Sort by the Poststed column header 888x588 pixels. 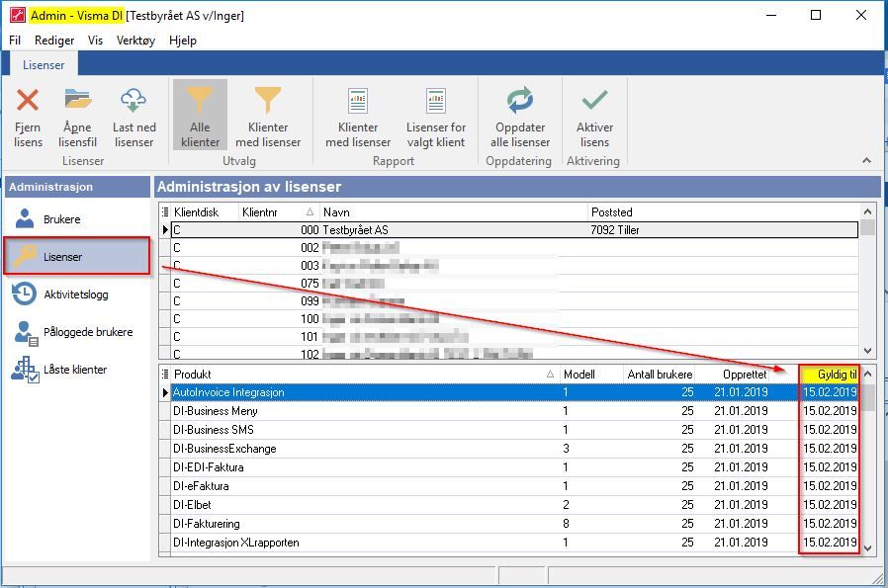point(723,212)
